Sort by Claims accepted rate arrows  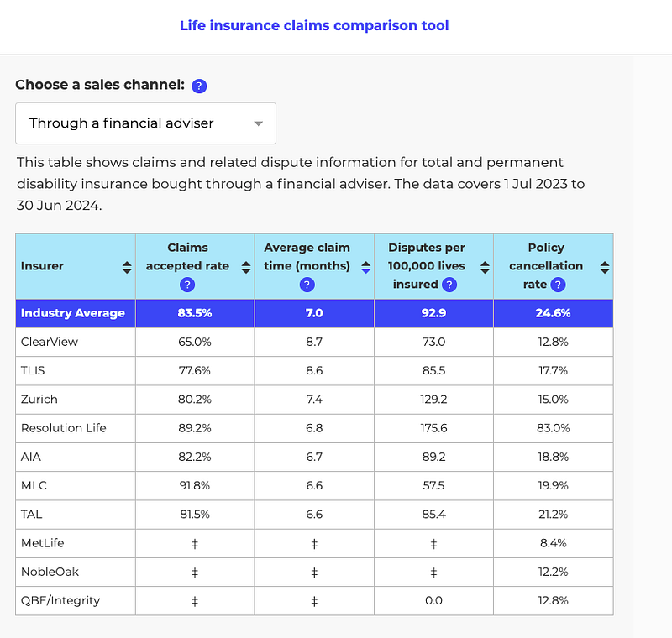246,267
